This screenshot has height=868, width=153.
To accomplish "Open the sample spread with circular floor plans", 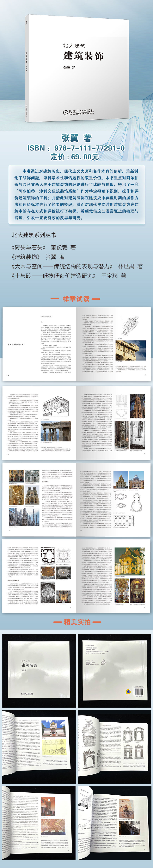I will tap(76, 576).
